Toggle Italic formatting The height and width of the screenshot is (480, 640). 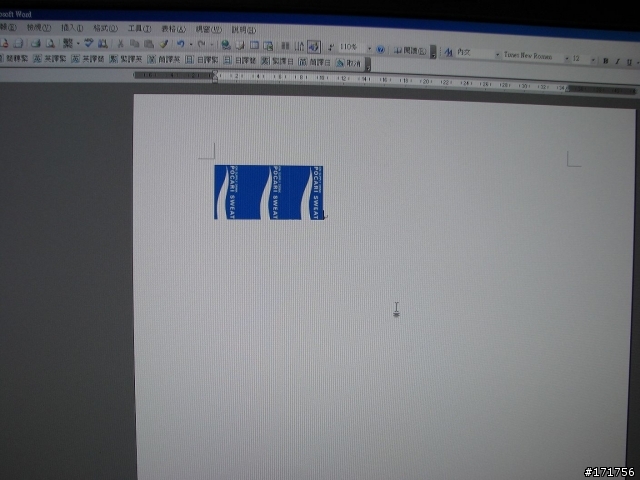[618, 62]
